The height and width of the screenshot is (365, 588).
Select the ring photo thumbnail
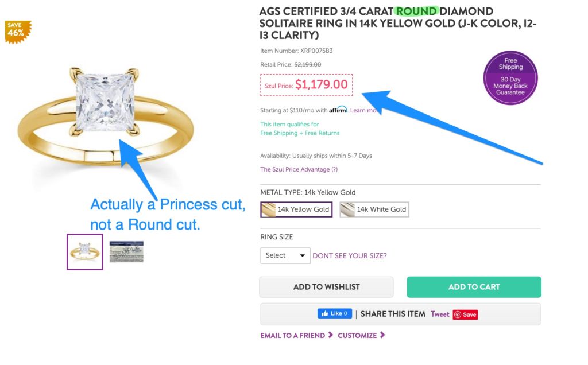tap(85, 252)
